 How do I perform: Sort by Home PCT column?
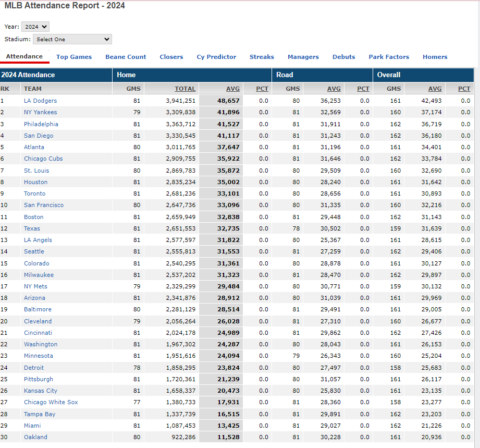click(x=262, y=89)
